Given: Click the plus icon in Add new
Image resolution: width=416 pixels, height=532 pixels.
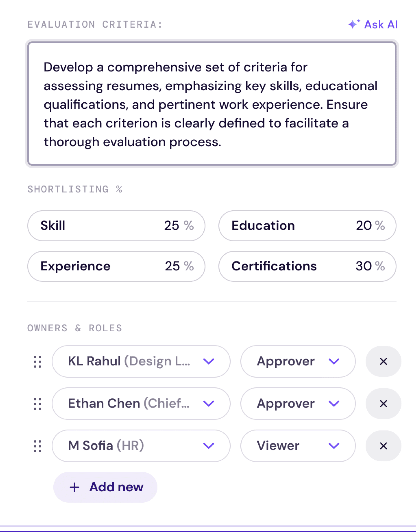Looking at the screenshot, I should pyautogui.click(x=74, y=487).
